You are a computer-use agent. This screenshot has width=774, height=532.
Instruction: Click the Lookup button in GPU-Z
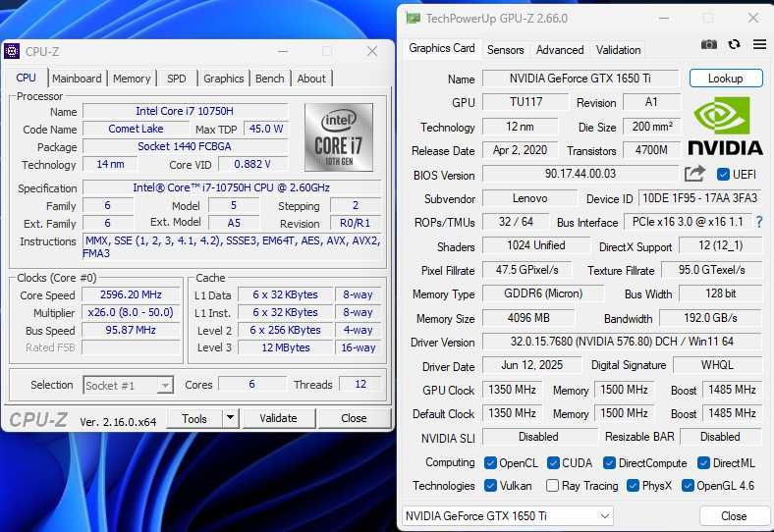coord(726,78)
